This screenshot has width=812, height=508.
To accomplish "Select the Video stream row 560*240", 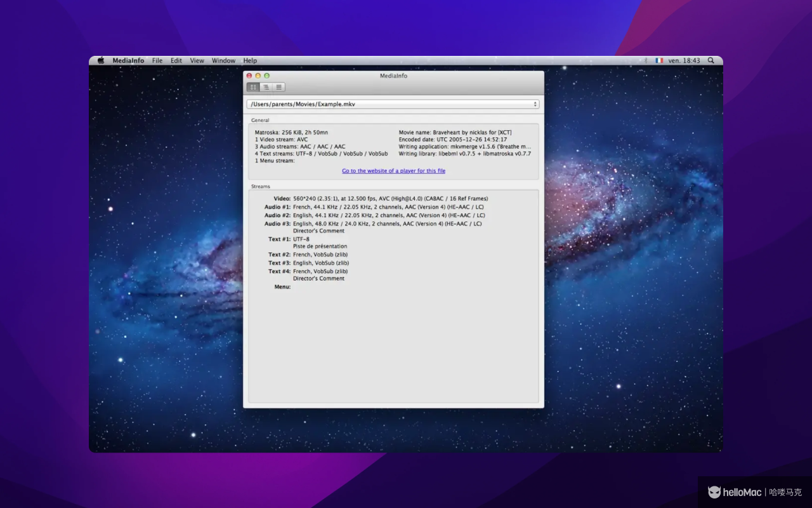I will click(381, 199).
